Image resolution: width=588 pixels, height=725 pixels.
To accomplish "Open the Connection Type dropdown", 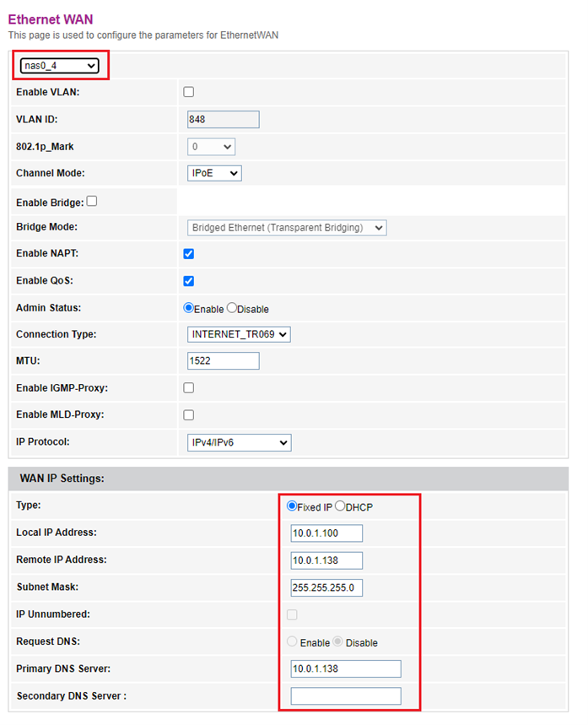I will tap(239, 334).
